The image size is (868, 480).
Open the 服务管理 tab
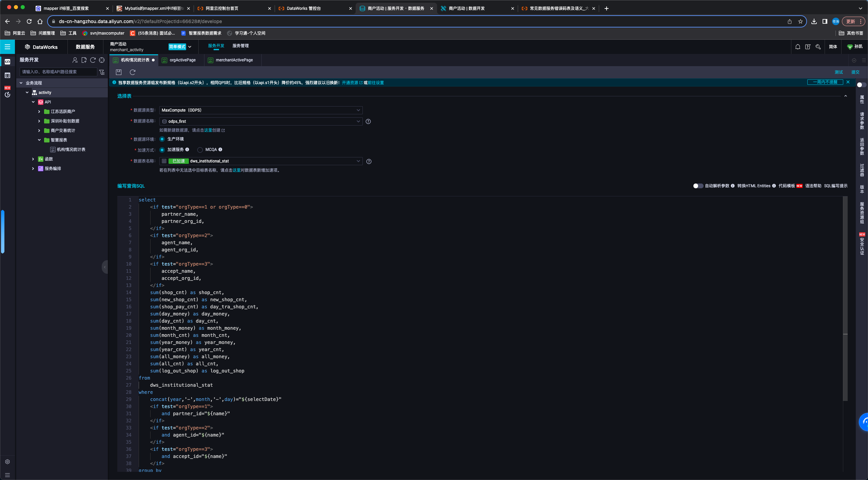[240, 46]
